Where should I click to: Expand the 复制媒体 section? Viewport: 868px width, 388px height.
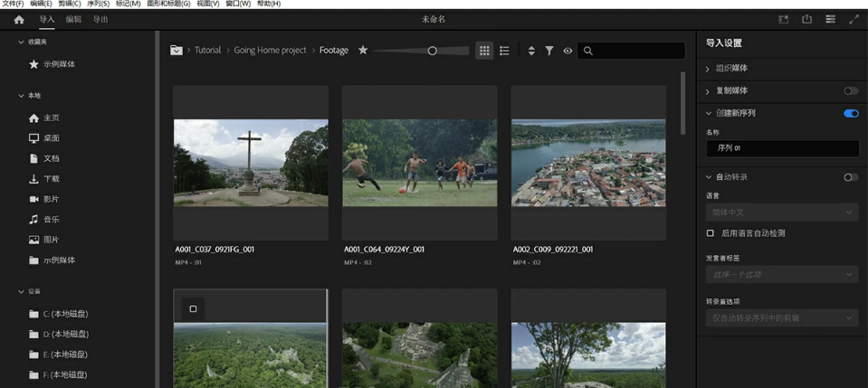coord(708,90)
